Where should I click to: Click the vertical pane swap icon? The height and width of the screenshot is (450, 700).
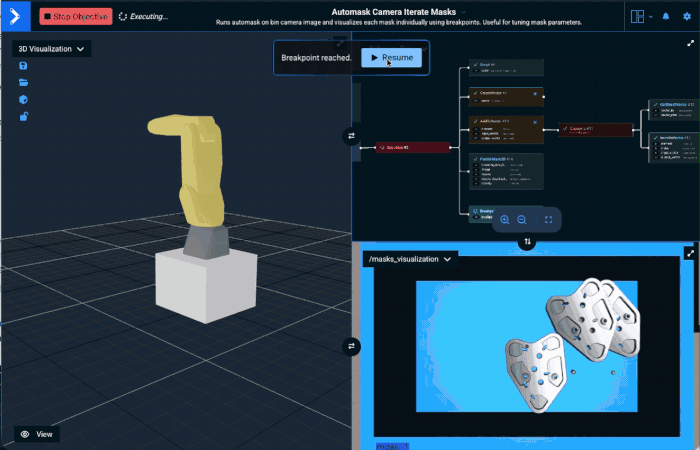point(527,242)
